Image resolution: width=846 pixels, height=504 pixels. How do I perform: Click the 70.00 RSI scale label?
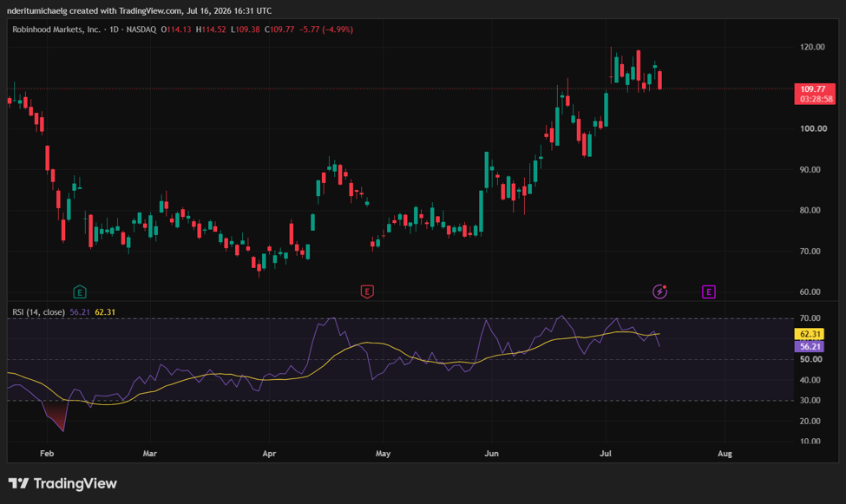pos(810,318)
